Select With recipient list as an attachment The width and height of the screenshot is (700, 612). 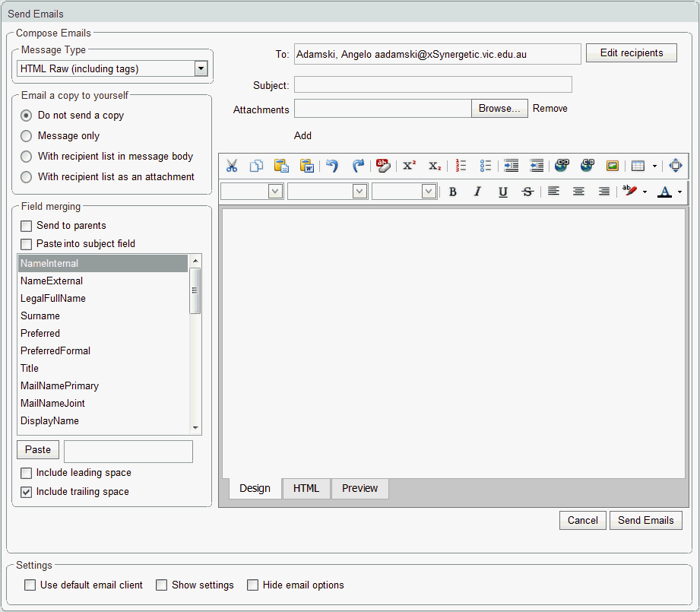click(x=27, y=177)
